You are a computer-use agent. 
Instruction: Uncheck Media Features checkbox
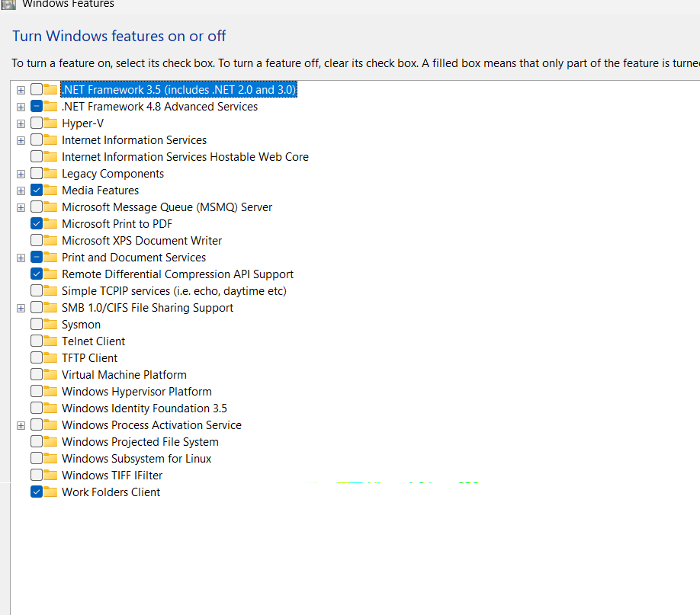[37, 190]
